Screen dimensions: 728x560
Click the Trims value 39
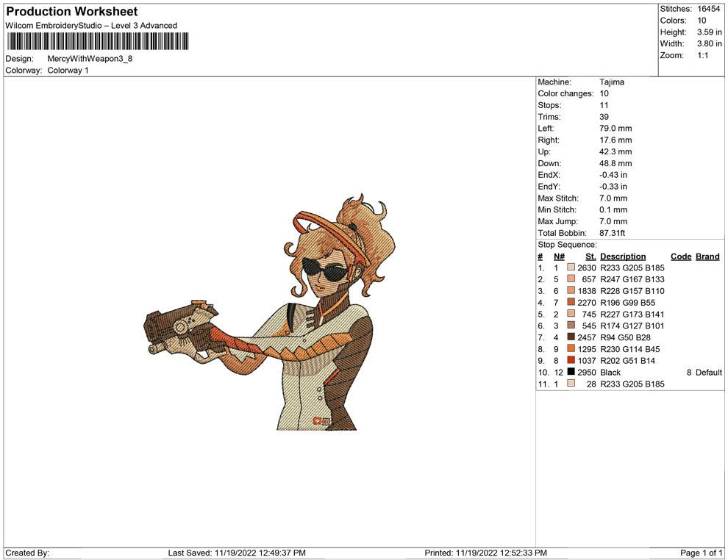(604, 117)
